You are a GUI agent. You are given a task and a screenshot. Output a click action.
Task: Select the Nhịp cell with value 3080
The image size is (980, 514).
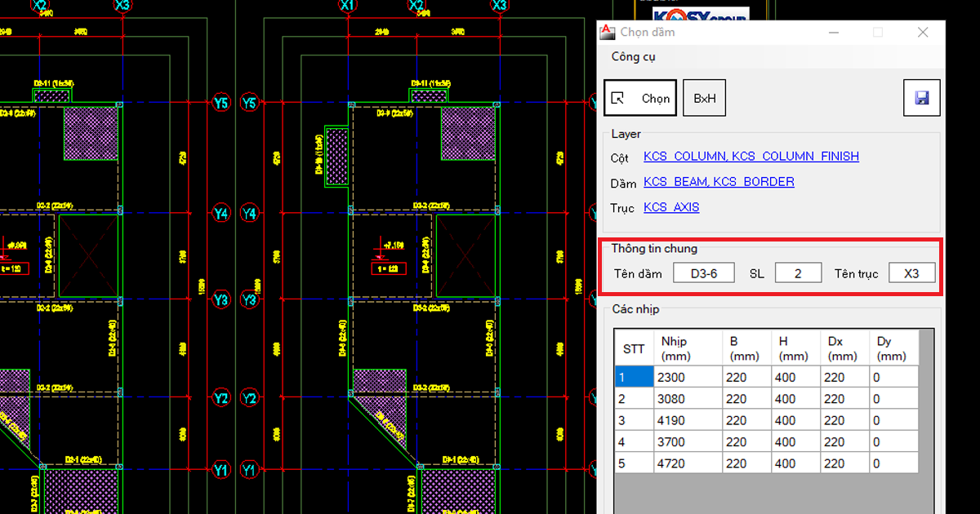[688, 399]
